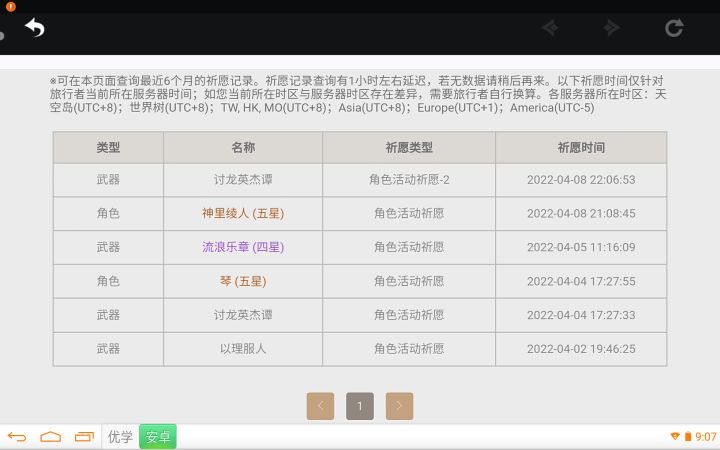This screenshot has width=720, height=450.
Task: Click the refresh icon in top bar
Action: (674, 28)
